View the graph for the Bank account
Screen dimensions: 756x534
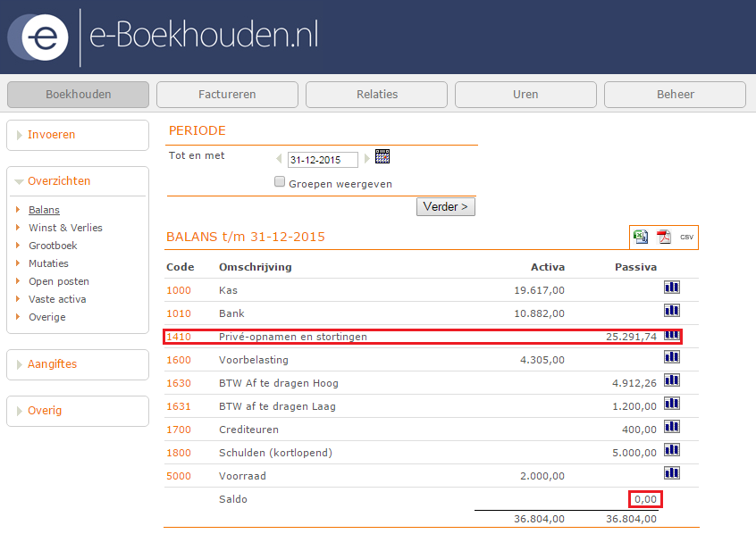(x=671, y=311)
